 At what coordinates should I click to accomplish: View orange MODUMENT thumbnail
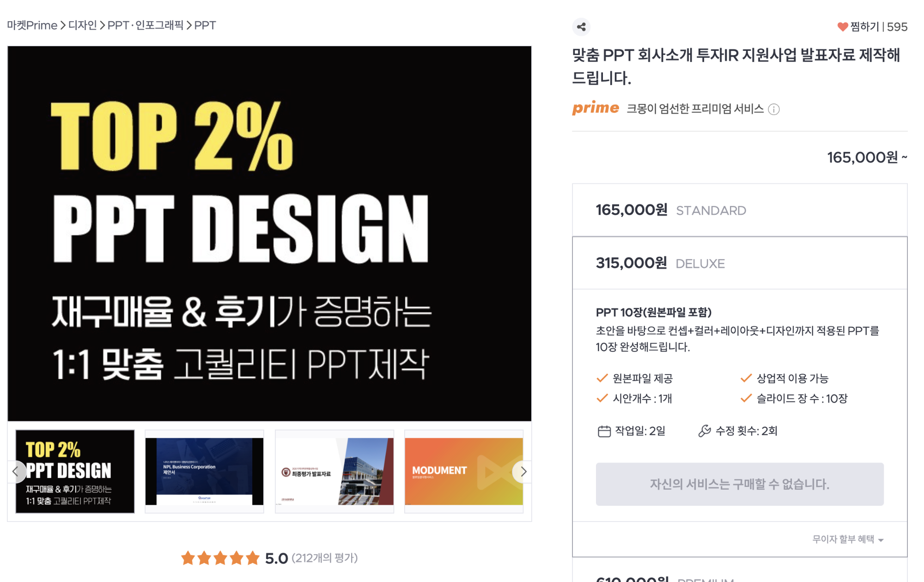(x=464, y=472)
